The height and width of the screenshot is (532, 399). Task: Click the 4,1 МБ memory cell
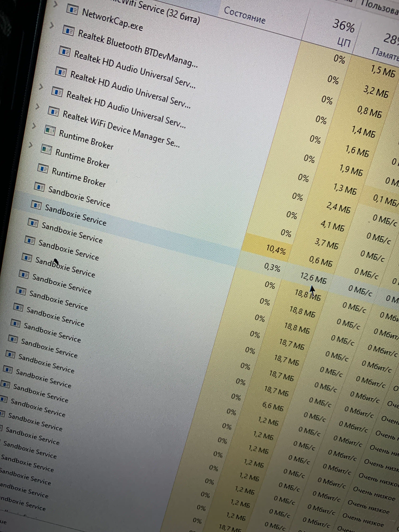click(332, 226)
